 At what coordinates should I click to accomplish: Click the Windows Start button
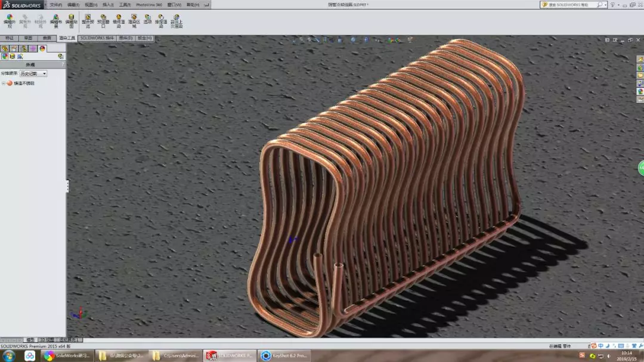(9, 356)
